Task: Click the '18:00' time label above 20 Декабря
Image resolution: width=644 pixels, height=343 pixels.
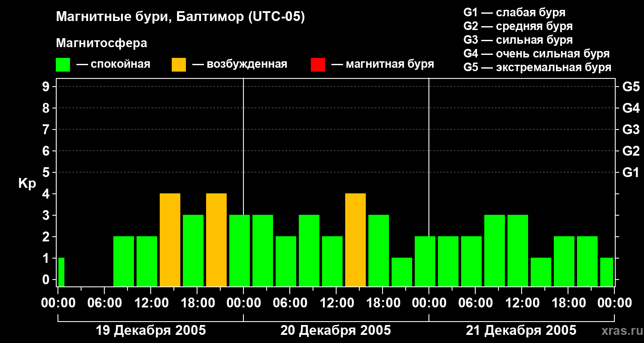Action: point(383,303)
